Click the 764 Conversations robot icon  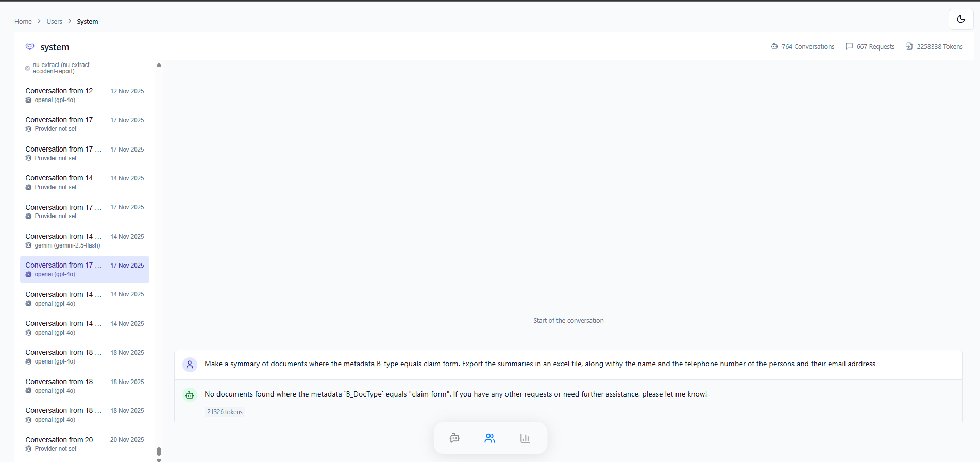tap(774, 46)
